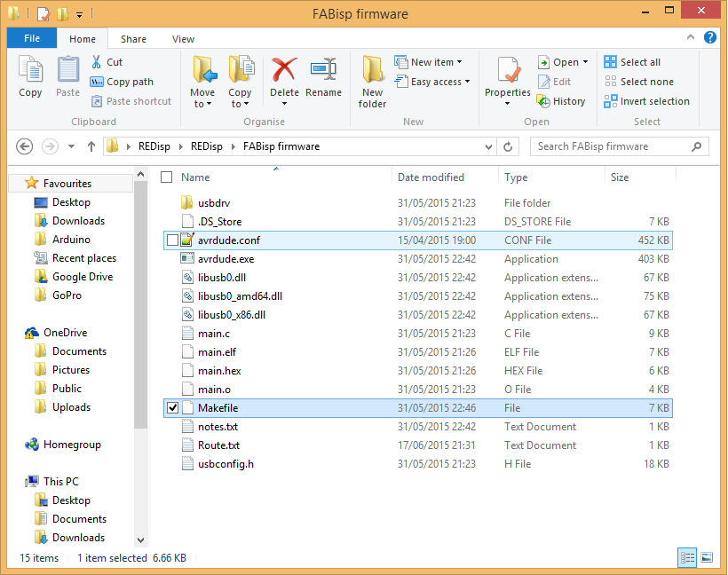Switch to Large icons view icon
The height and width of the screenshot is (575, 728).
(707, 557)
